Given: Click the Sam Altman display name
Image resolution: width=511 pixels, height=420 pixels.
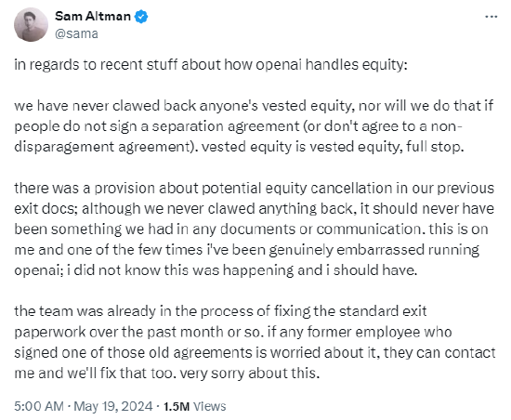Looking at the screenshot, I should (93, 16).
